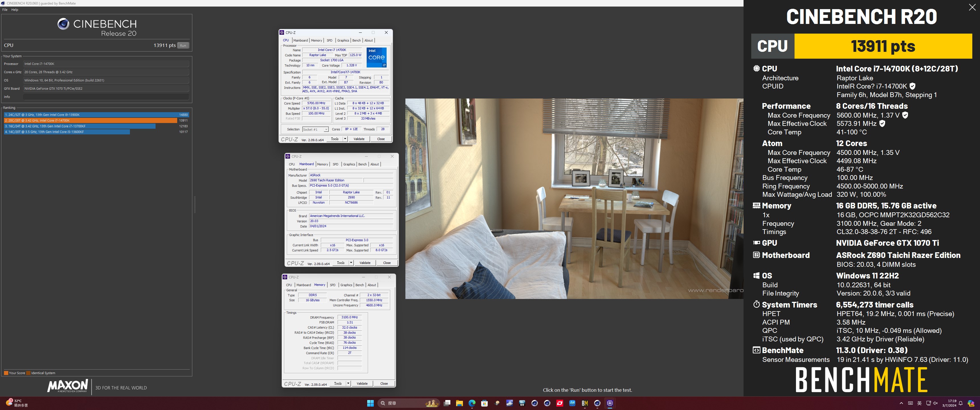The height and width of the screenshot is (410, 980).
Task: Switch to Graphics tab in CPU-Z memory window
Action: [x=346, y=285]
